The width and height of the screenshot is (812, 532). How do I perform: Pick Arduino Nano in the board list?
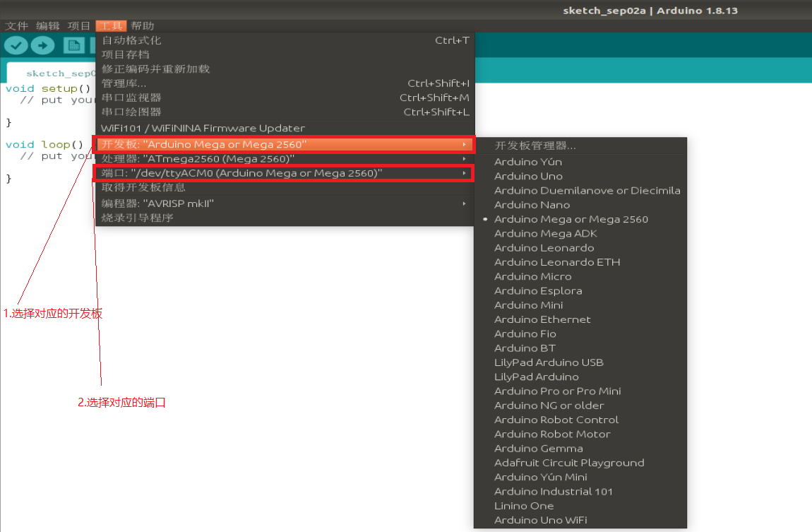click(x=532, y=205)
